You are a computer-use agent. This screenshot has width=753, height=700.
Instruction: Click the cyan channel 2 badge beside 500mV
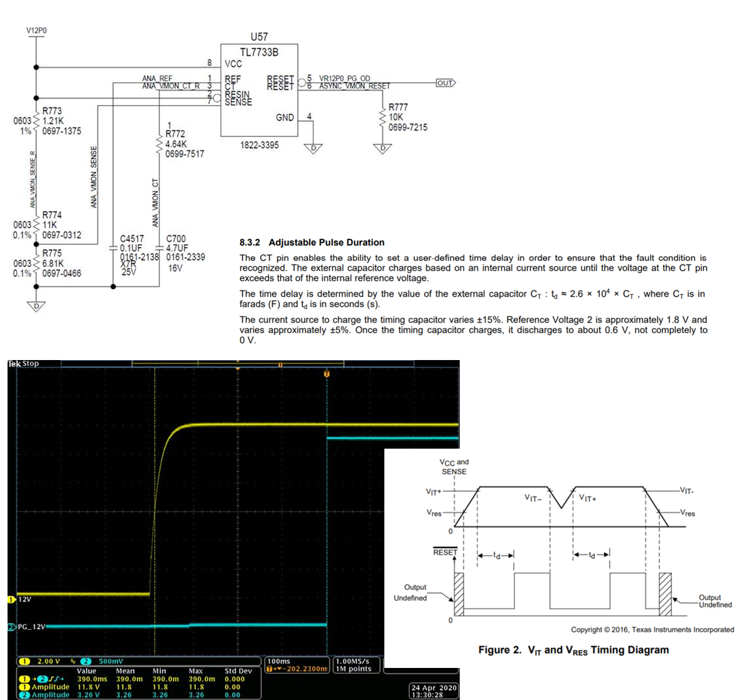click(x=85, y=661)
